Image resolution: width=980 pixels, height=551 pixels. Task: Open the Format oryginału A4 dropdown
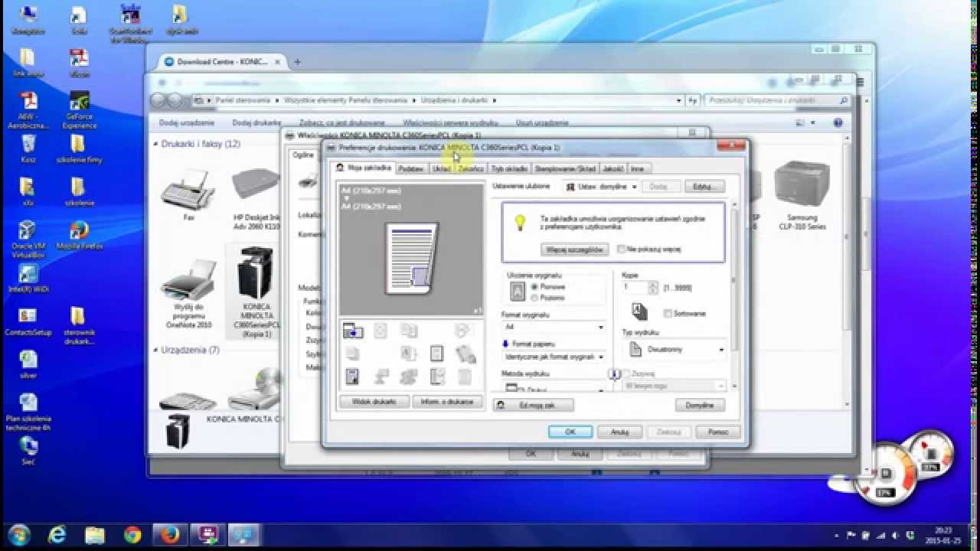(553, 327)
